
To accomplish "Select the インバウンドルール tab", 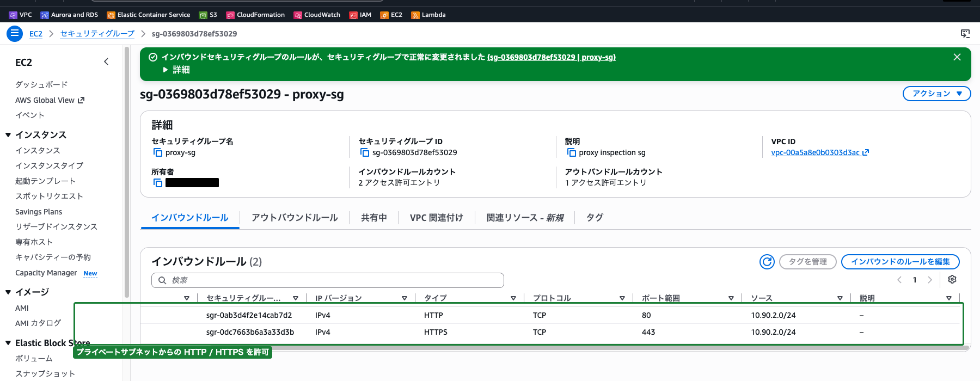I will click(x=190, y=218).
